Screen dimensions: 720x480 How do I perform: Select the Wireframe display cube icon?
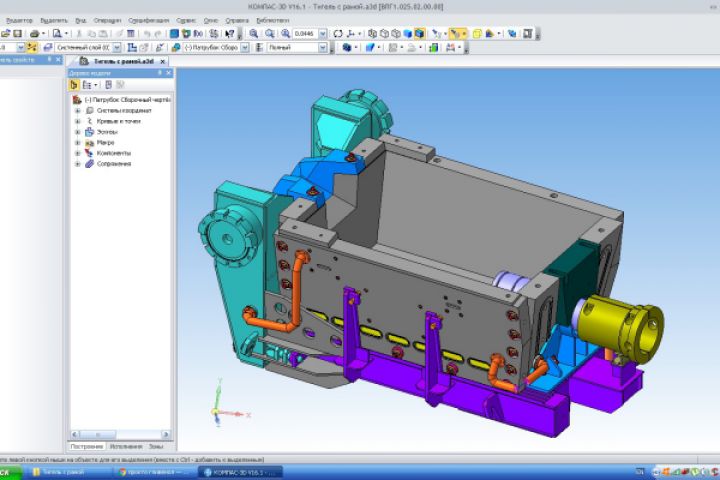pyautogui.click(x=372, y=34)
